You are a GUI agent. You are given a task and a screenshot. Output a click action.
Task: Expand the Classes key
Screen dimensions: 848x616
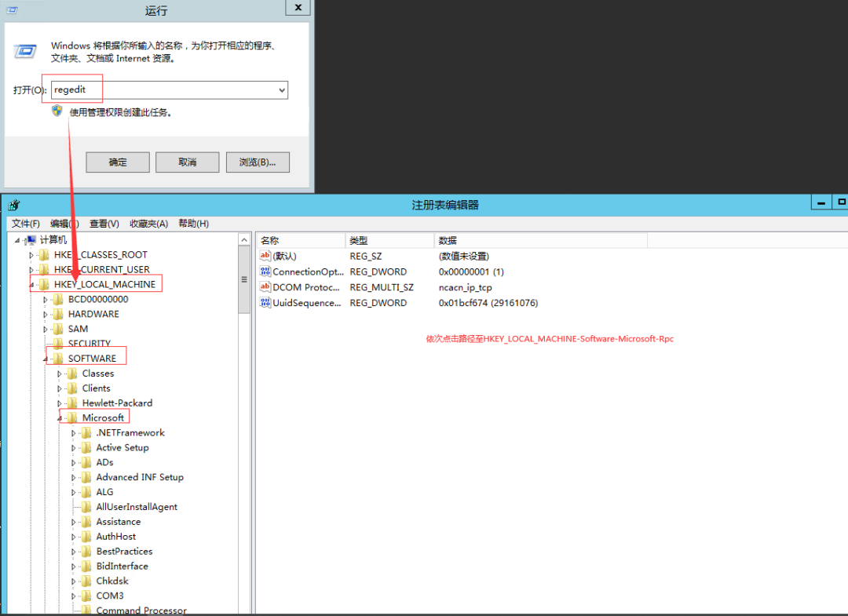pos(60,374)
